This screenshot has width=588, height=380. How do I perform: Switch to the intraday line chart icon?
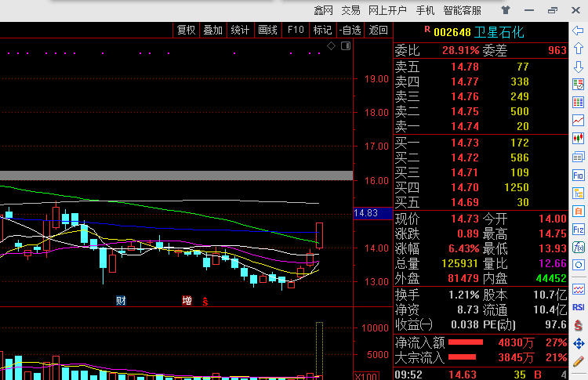pos(579,121)
